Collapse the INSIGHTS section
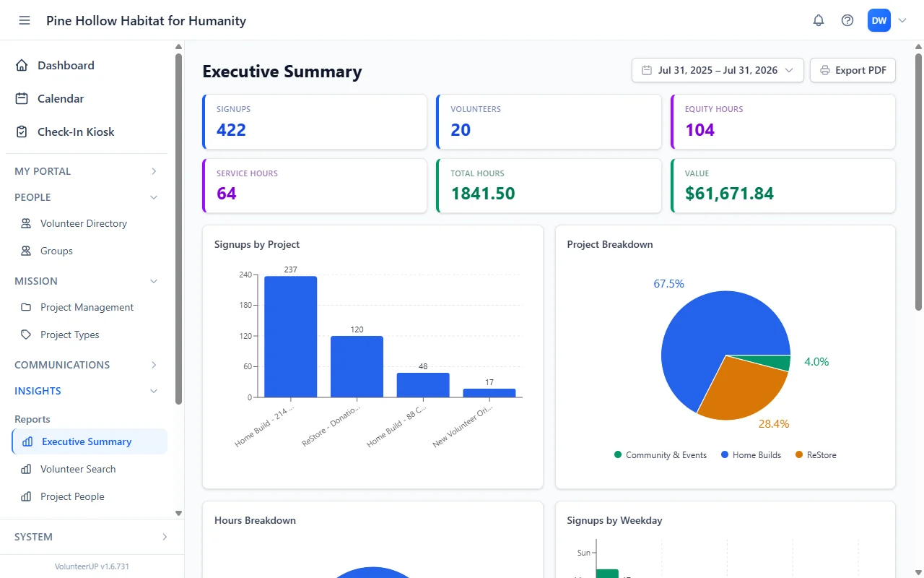 87,391
